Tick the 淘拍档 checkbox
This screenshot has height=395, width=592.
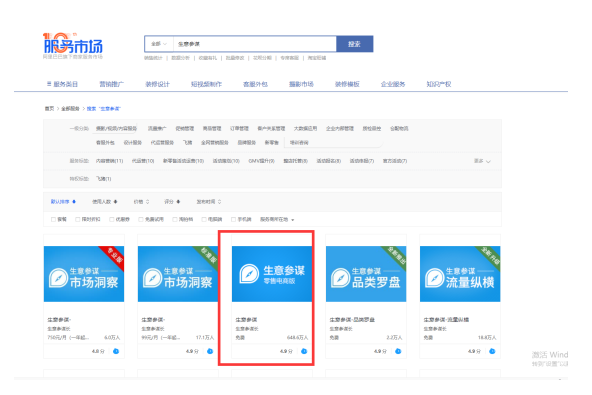(174, 219)
